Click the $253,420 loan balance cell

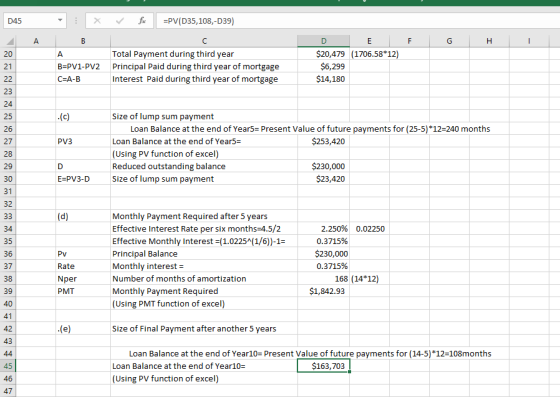[324, 141]
